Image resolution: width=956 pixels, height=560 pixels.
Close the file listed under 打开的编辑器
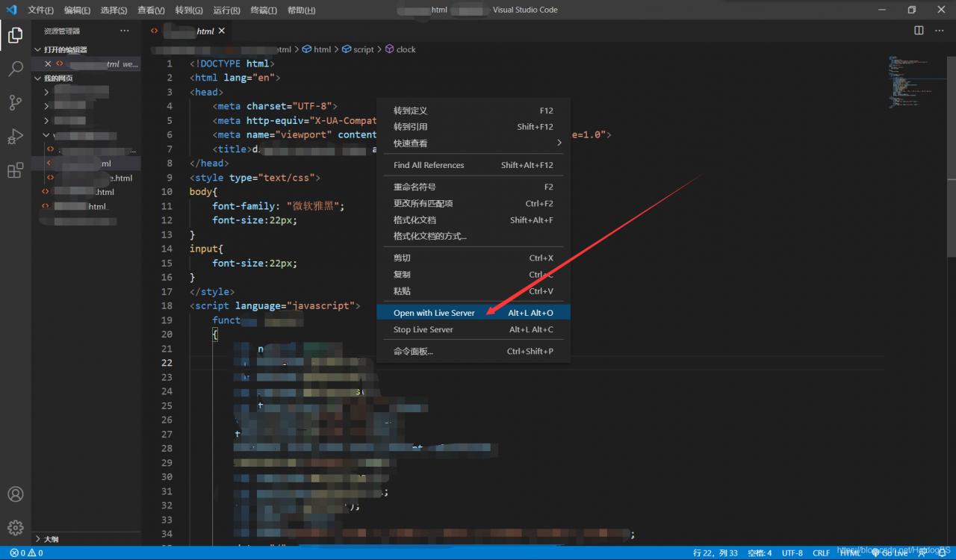coord(48,64)
